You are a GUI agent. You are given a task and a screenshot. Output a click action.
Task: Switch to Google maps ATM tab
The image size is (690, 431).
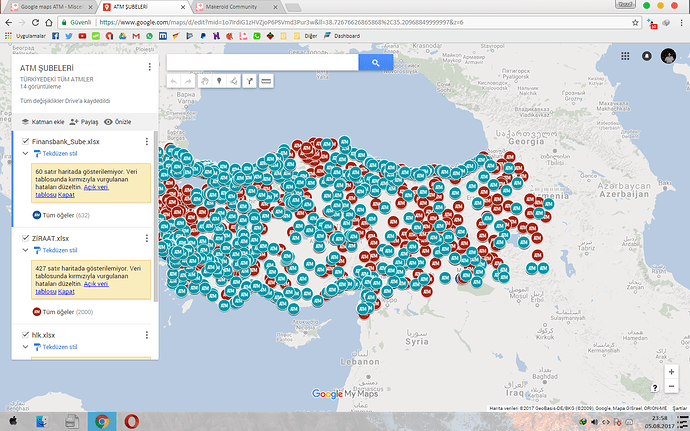coord(52,7)
